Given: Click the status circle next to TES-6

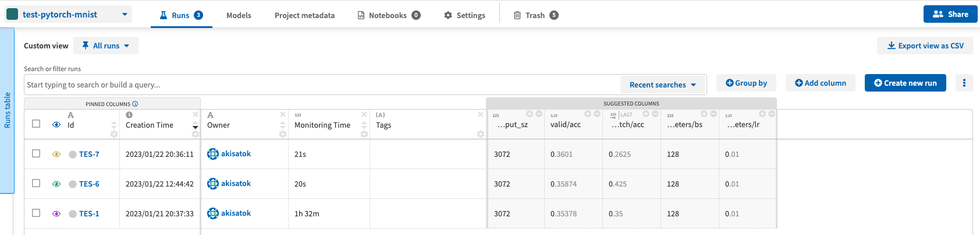Looking at the screenshot, I should (x=73, y=184).
